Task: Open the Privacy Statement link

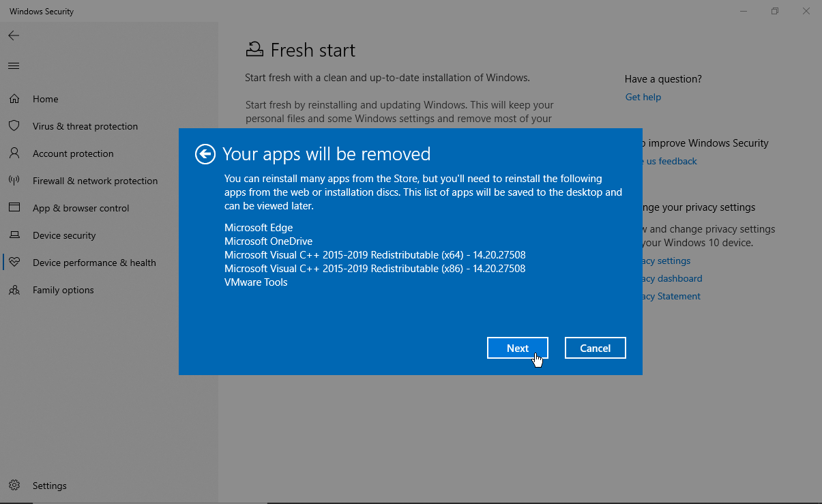Action: click(x=671, y=296)
